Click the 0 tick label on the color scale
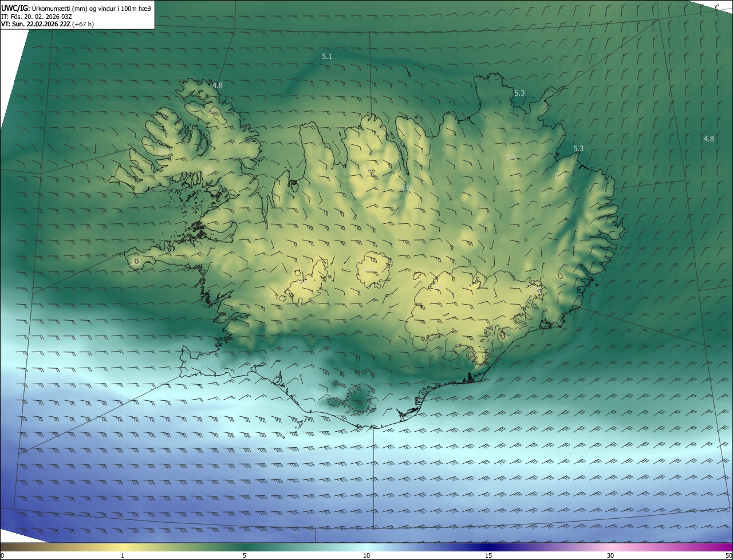This screenshot has width=733, height=560. click(x=2, y=555)
